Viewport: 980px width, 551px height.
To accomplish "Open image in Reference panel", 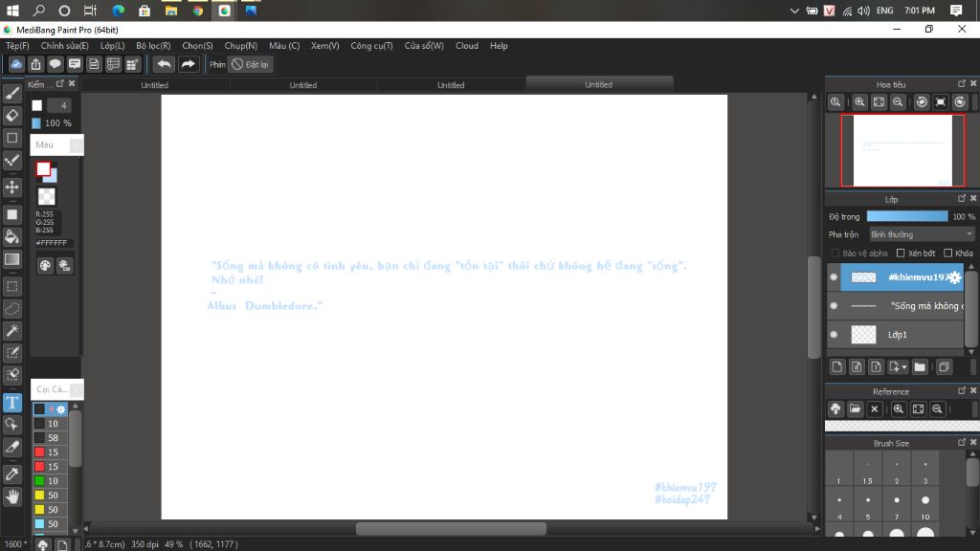I will tap(855, 409).
